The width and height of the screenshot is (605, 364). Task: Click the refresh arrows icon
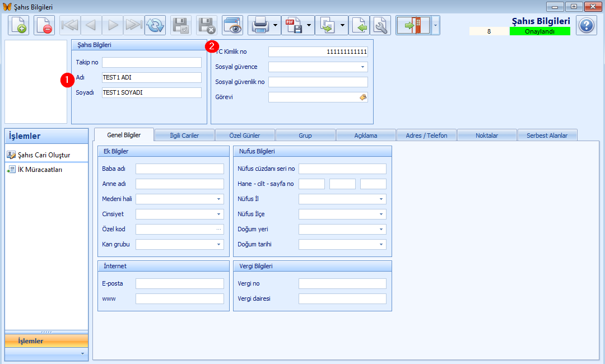tap(155, 25)
